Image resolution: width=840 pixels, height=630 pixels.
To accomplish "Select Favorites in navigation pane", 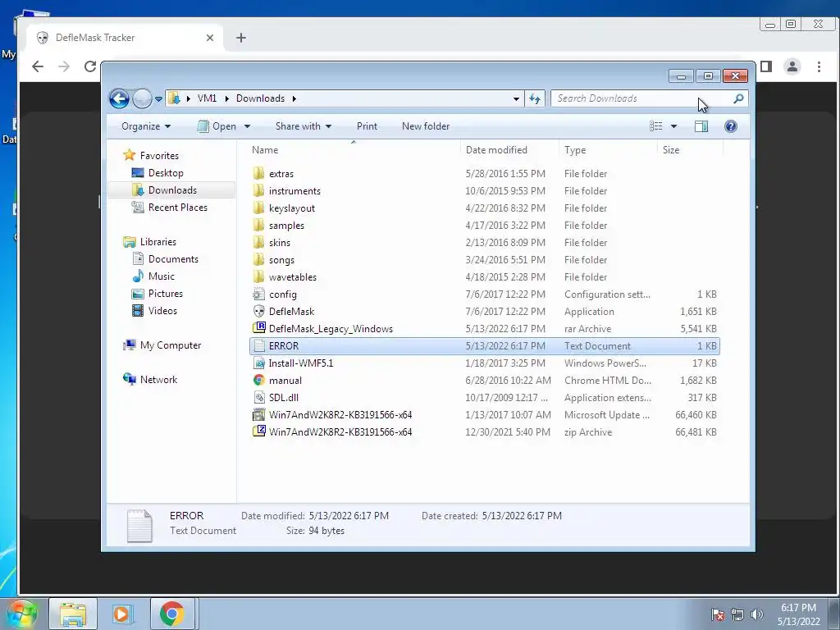I will coord(159,155).
